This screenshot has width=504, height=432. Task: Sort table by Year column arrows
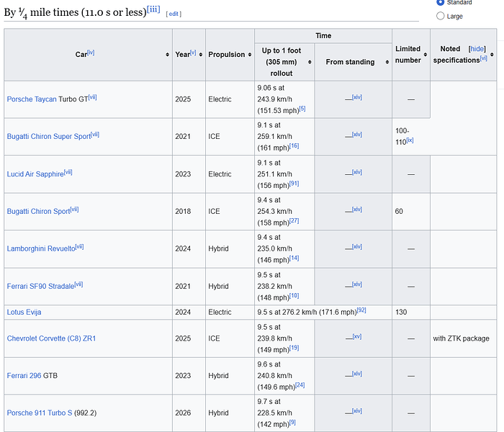click(x=201, y=55)
